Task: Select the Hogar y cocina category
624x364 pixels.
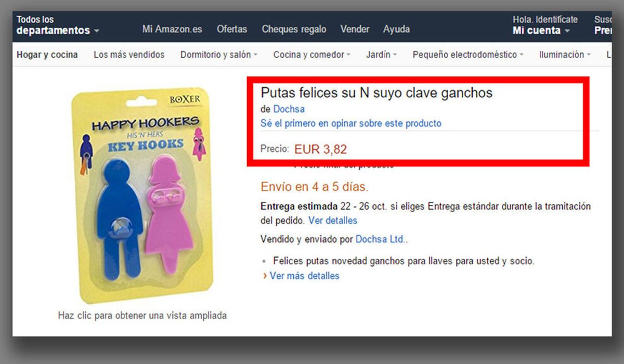Action: [x=47, y=55]
